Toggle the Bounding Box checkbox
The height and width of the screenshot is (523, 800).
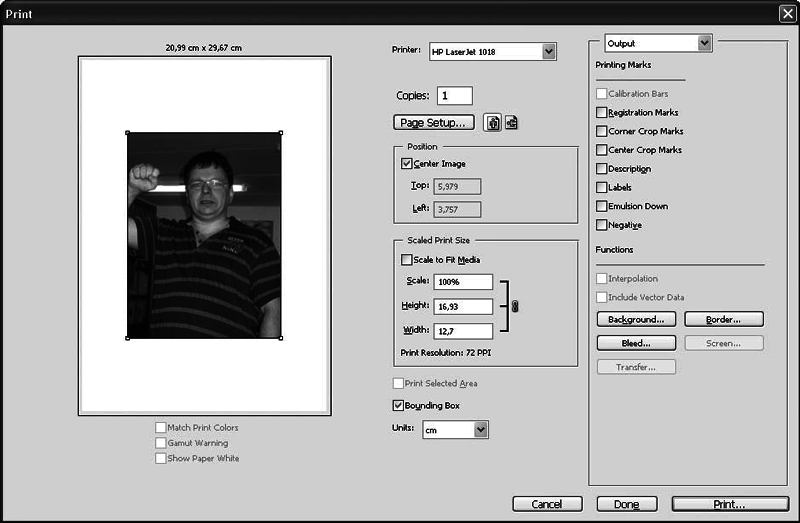(398, 406)
